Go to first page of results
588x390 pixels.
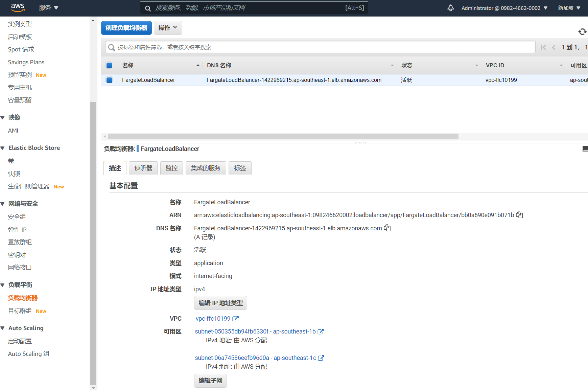543,47
